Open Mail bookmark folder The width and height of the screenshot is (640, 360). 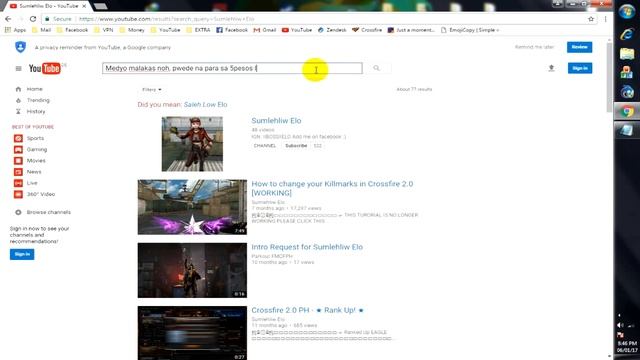tap(41, 30)
